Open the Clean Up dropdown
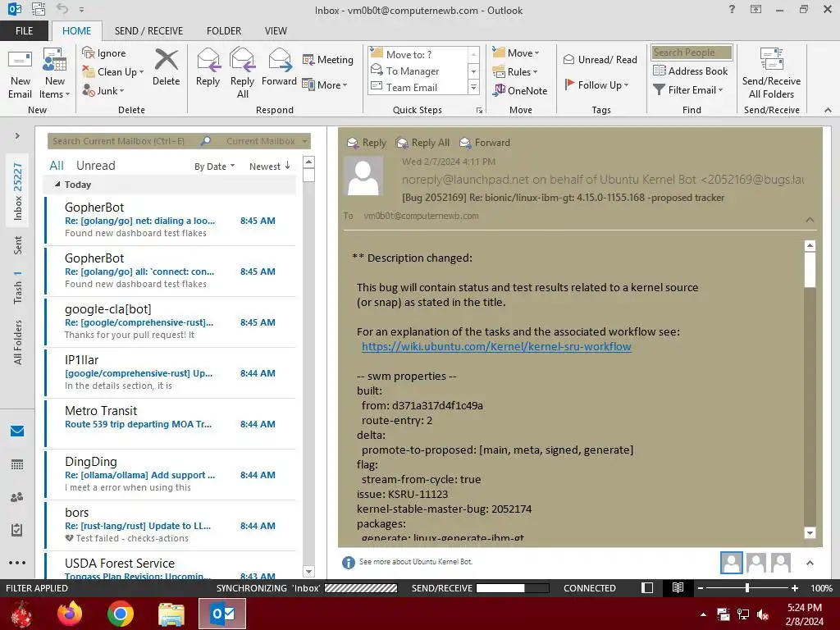Viewport: 840px width, 630px height. 113,72
